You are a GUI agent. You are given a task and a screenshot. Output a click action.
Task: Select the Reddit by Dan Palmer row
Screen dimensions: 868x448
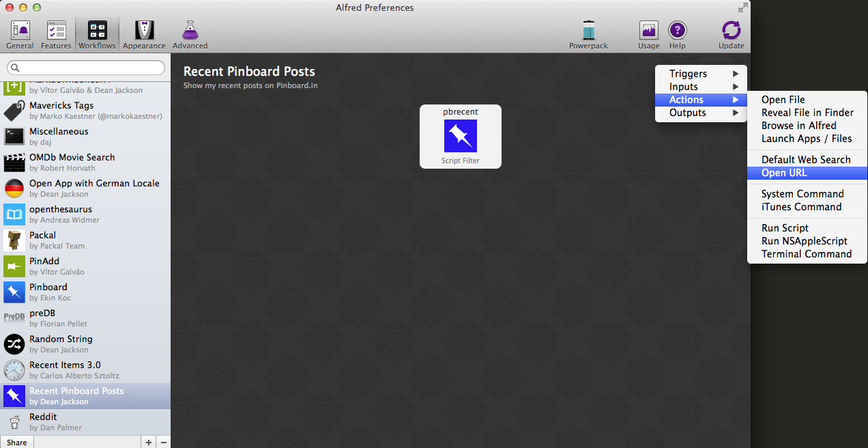[x=85, y=422]
